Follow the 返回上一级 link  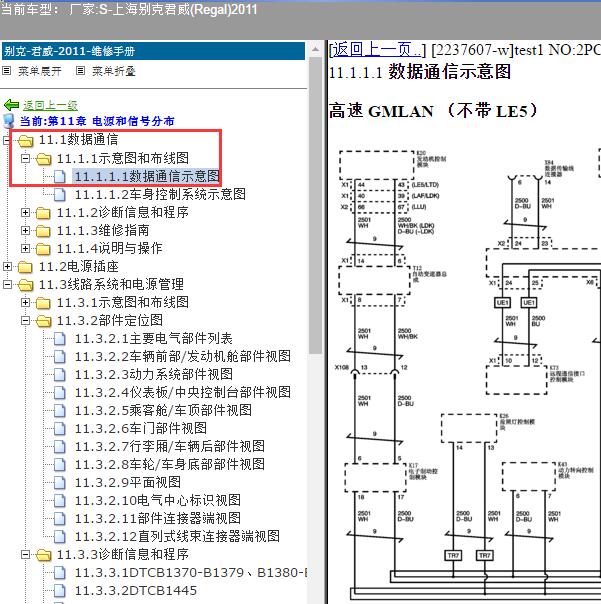click(x=50, y=105)
